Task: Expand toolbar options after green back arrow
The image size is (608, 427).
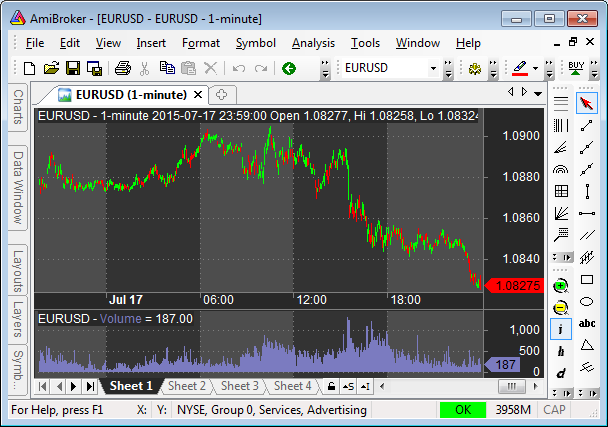Action: (x=325, y=69)
